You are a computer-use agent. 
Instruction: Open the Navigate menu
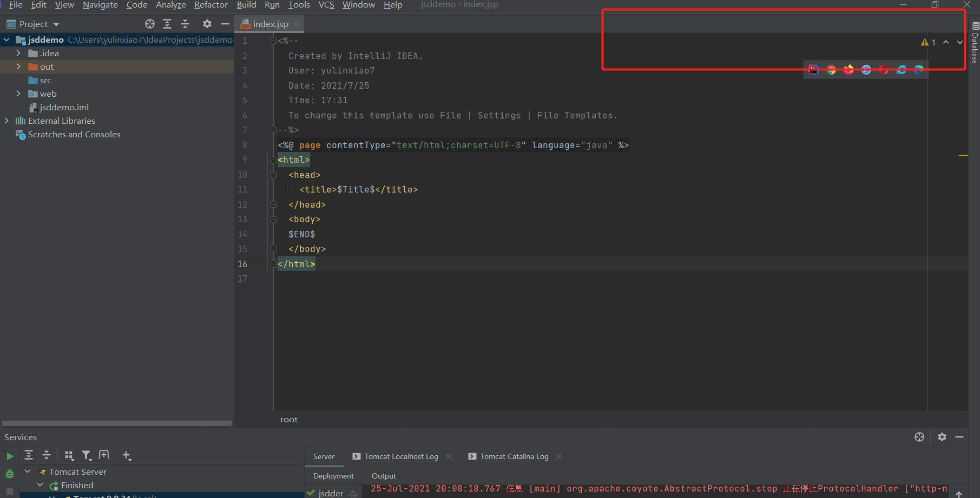click(x=100, y=5)
